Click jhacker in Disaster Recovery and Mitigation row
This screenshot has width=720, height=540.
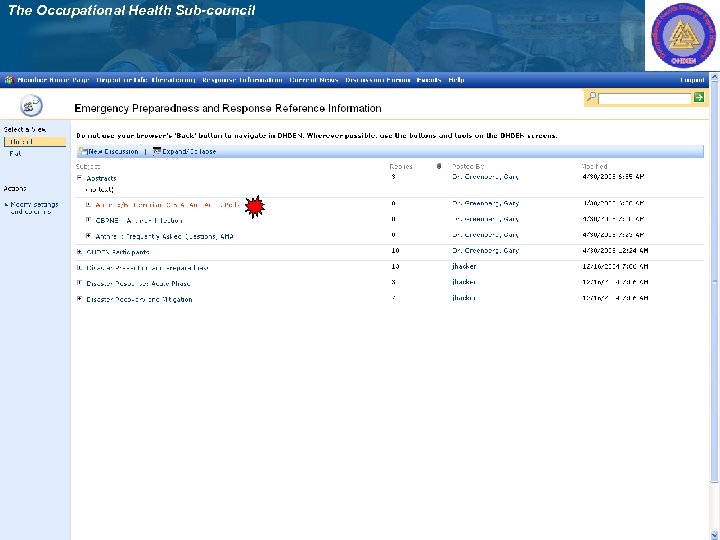464,298
